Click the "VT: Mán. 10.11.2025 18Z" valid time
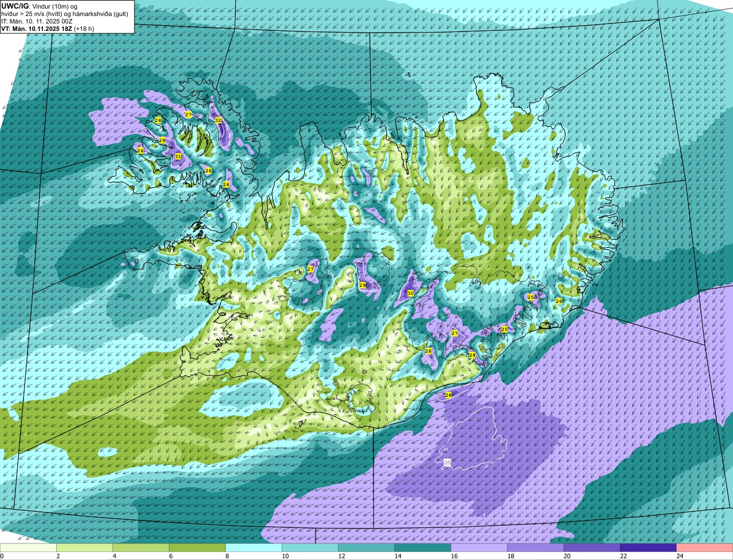This screenshot has height=560, width=733. point(37,29)
